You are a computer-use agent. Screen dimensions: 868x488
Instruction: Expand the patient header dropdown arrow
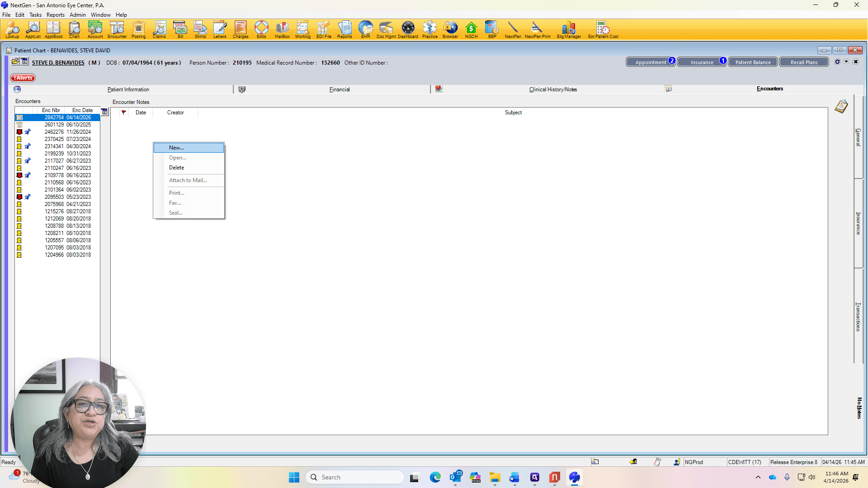846,62
